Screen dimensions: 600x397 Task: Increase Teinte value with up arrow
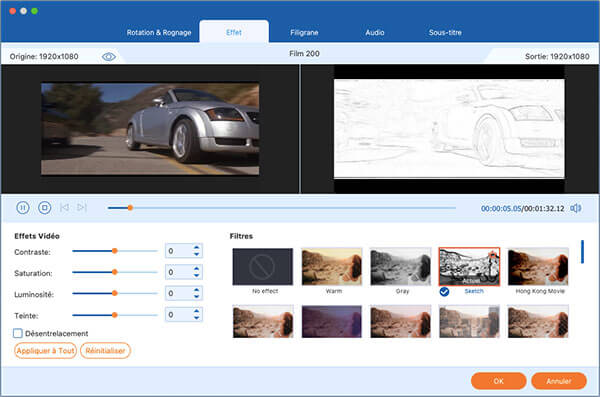(196, 311)
